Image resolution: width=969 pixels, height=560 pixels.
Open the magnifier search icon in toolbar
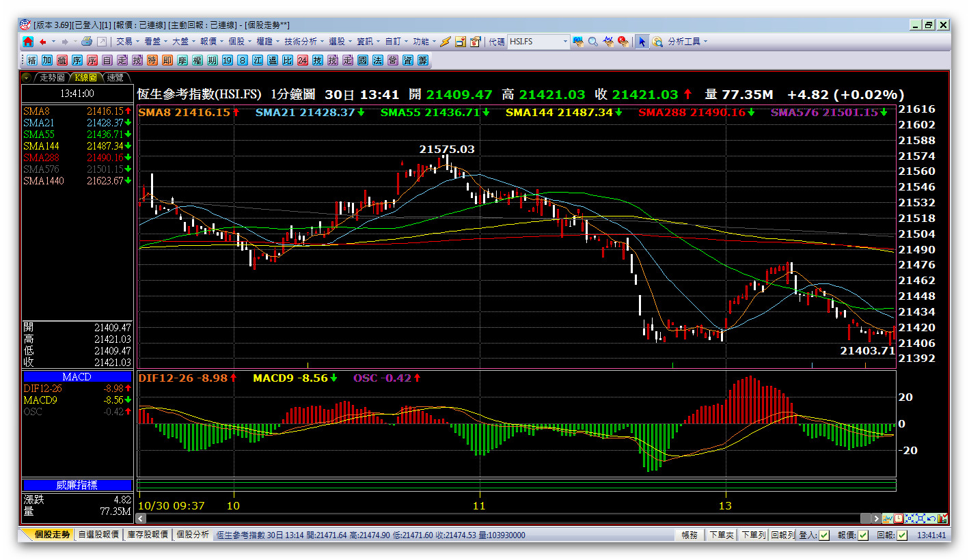592,42
